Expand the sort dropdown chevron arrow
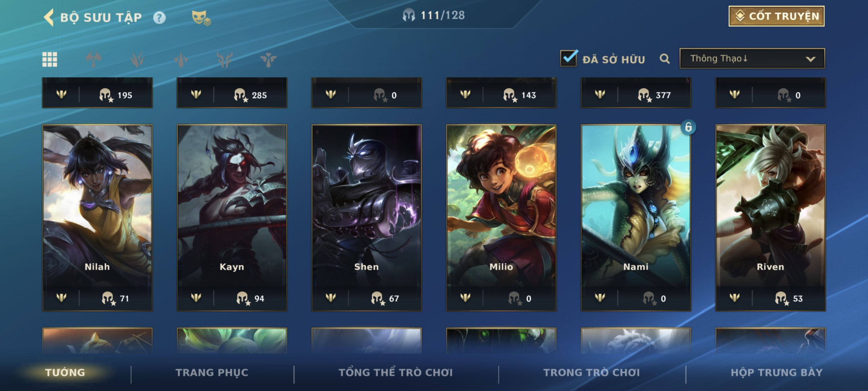Image resolution: width=868 pixels, height=391 pixels. [x=810, y=59]
